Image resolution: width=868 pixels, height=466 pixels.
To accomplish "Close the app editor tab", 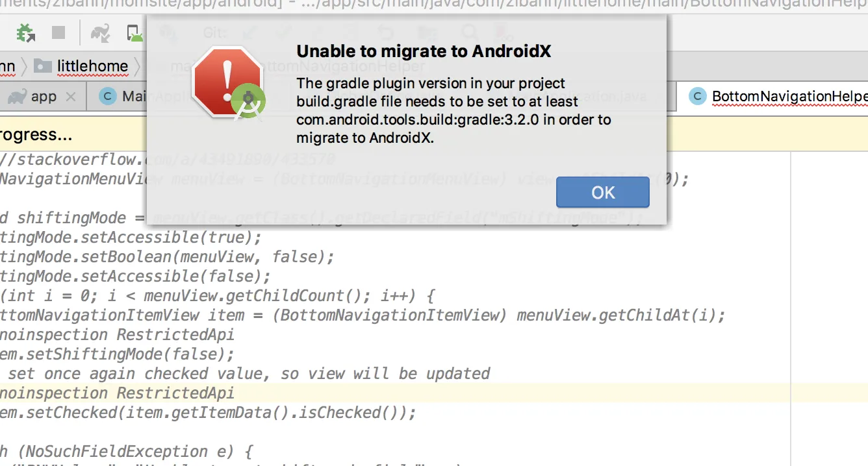I will pos(71,97).
